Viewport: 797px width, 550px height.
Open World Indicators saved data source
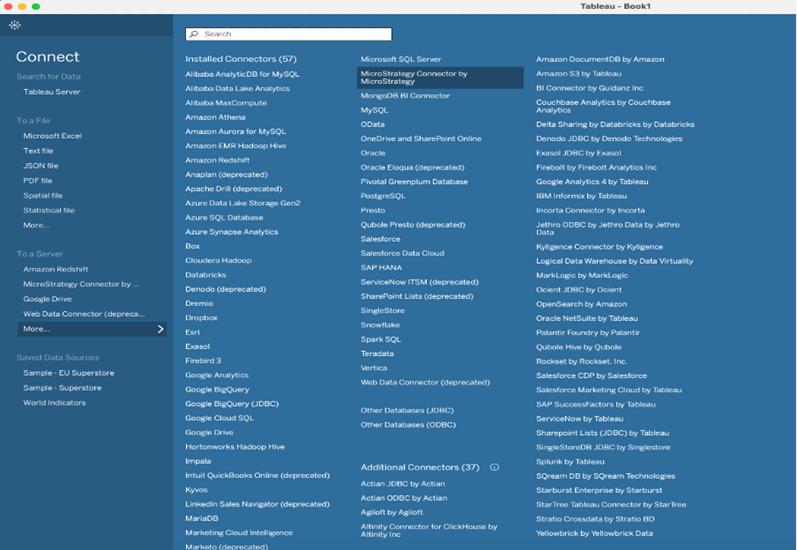54,403
